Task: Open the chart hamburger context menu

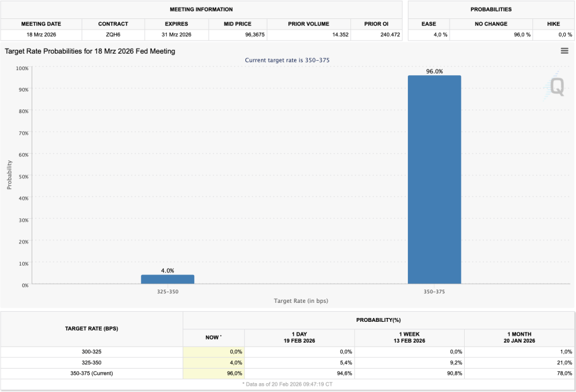Action: click(x=564, y=51)
